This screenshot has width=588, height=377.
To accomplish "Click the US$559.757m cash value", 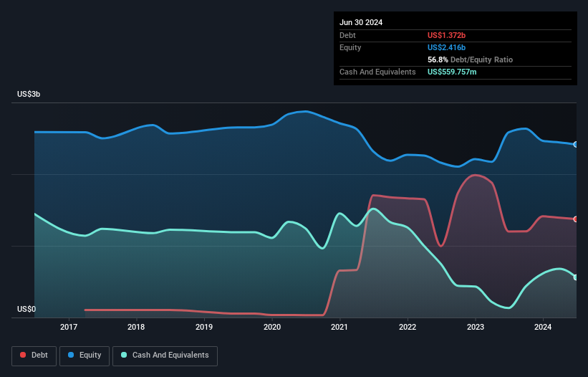I will pyautogui.click(x=452, y=72).
